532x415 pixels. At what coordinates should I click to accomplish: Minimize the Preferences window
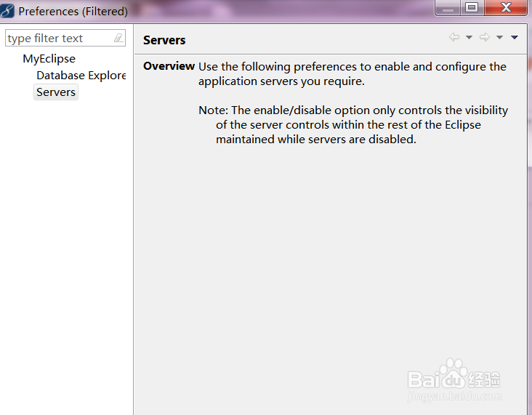pyautogui.click(x=448, y=8)
